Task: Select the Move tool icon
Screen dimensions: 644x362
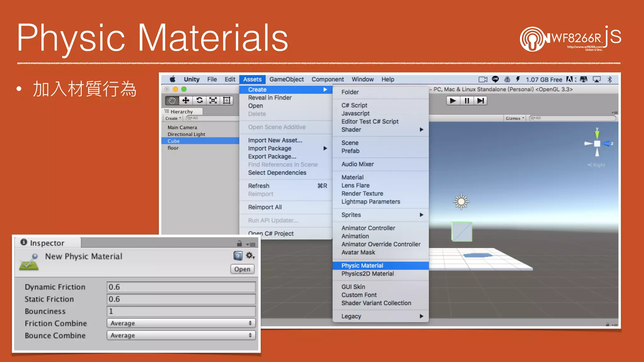Action: pyautogui.click(x=186, y=101)
